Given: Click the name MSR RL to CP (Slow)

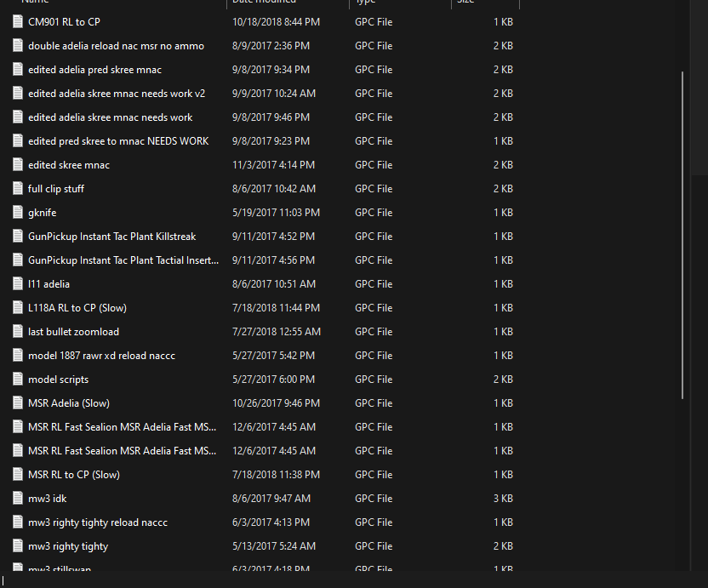Looking at the screenshot, I should (x=74, y=475).
